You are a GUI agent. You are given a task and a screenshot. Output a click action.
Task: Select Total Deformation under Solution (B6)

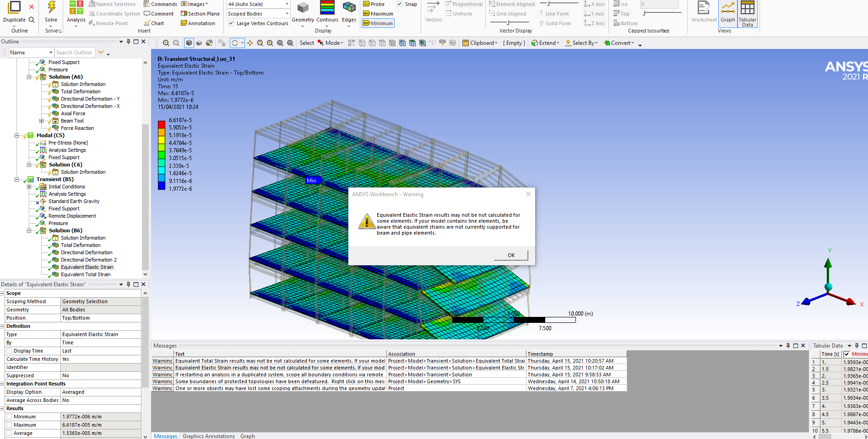coord(81,245)
